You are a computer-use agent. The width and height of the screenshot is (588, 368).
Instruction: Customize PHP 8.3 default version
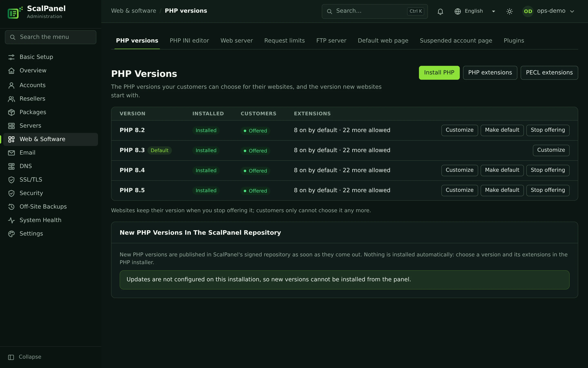pos(551,150)
